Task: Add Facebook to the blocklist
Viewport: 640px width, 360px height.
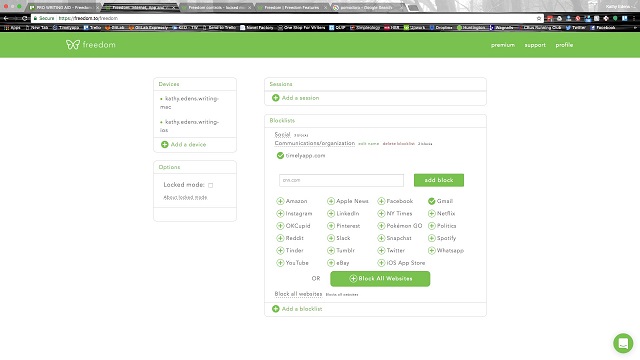Action: pos(381,201)
